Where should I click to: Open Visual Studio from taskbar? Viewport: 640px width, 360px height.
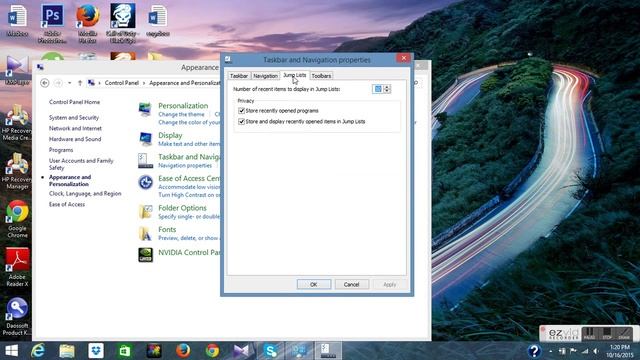click(241, 351)
